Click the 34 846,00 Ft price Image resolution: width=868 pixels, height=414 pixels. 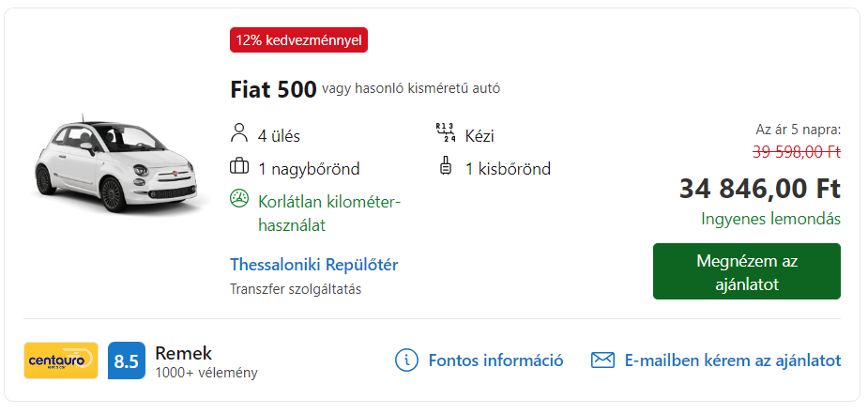click(760, 189)
